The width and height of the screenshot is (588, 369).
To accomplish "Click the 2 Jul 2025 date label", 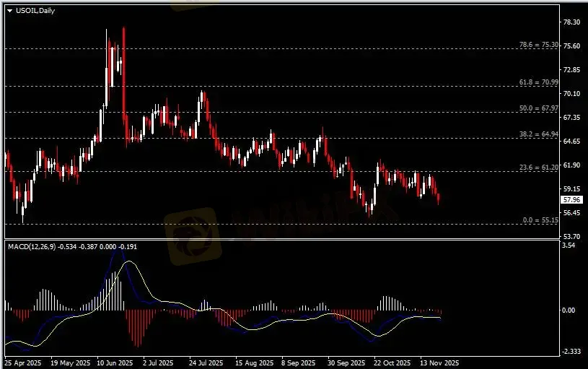I will coord(158,363).
